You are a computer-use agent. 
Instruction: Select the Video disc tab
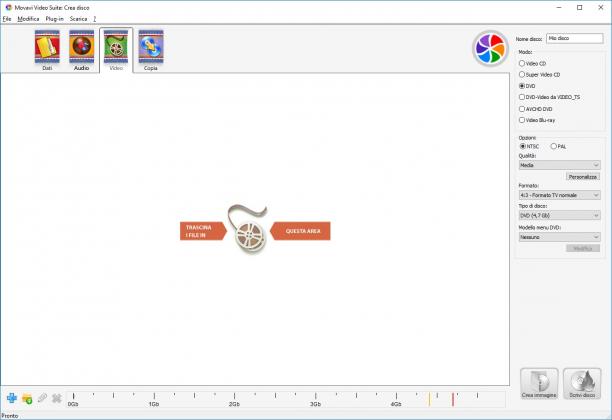pyautogui.click(x=116, y=50)
